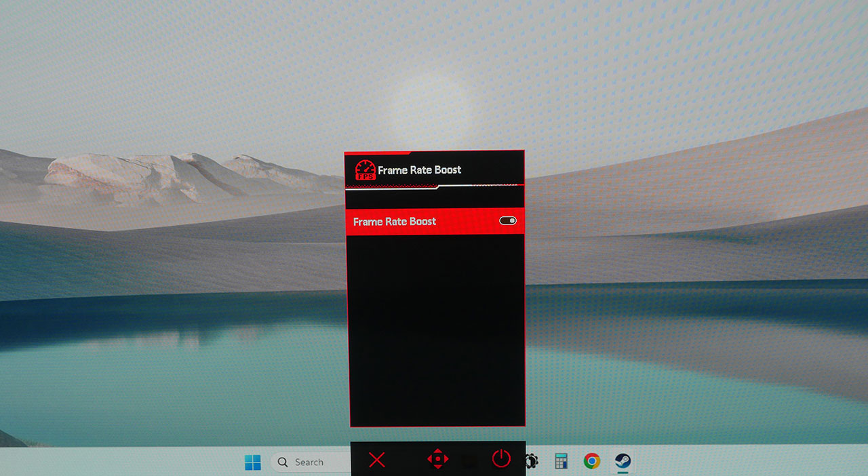Select the Frame Rate Boost menu row
The height and width of the screenshot is (476, 868).
435,222
